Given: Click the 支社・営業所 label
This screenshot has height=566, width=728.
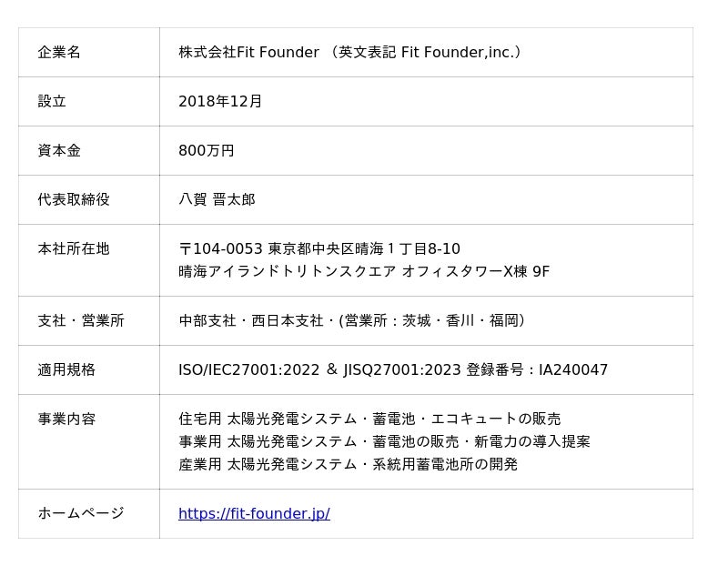Looking at the screenshot, I should tap(81, 320).
